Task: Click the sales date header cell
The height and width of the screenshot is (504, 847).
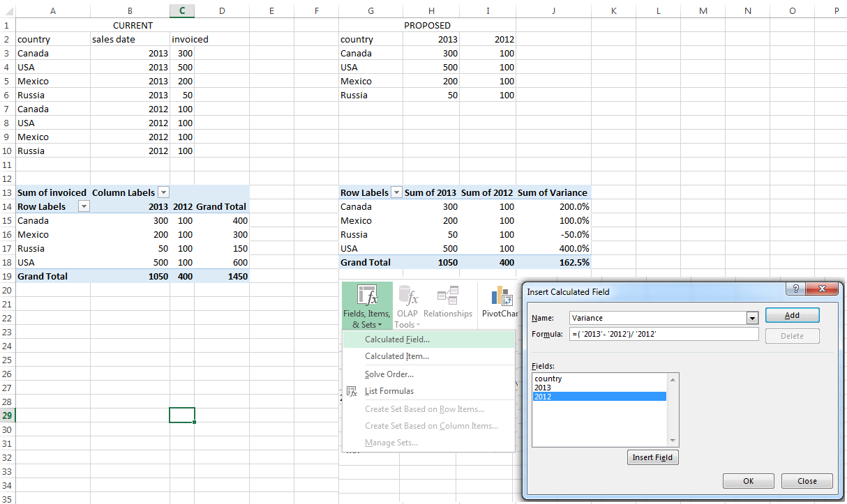Action: pyautogui.click(x=130, y=39)
